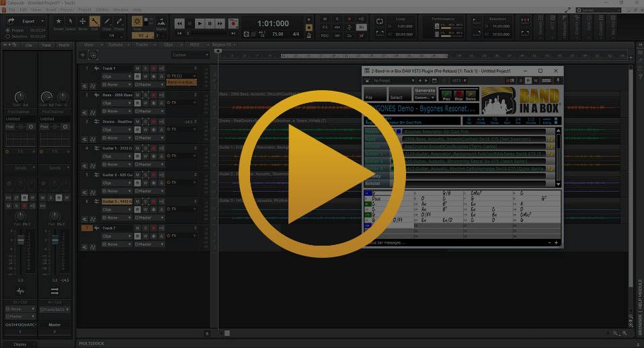The image size is (644, 348).
Task: Click the add track plus icon
Action: pos(83,55)
